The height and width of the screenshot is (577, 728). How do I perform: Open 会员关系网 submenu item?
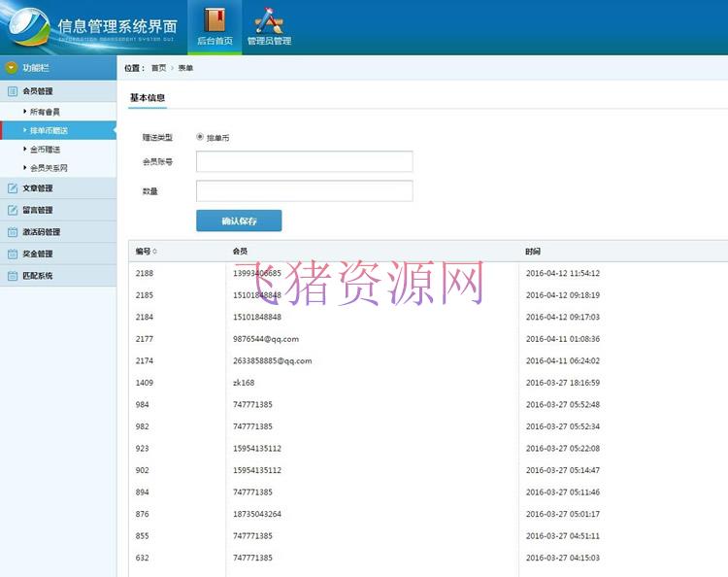click(48, 167)
